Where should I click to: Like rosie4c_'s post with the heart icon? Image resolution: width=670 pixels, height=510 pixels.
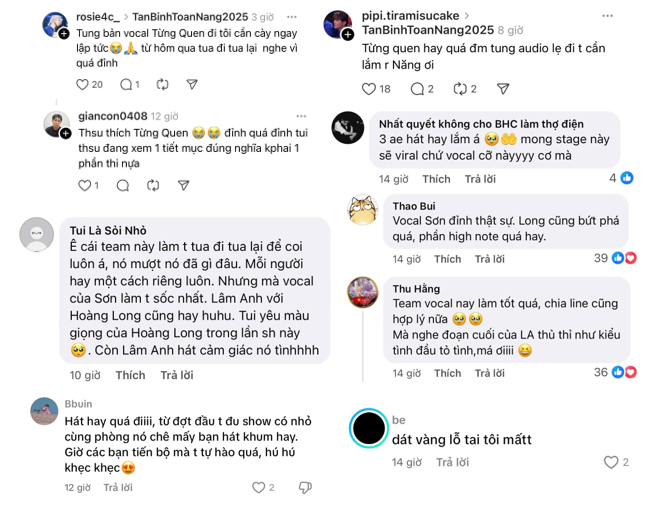click(x=82, y=85)
